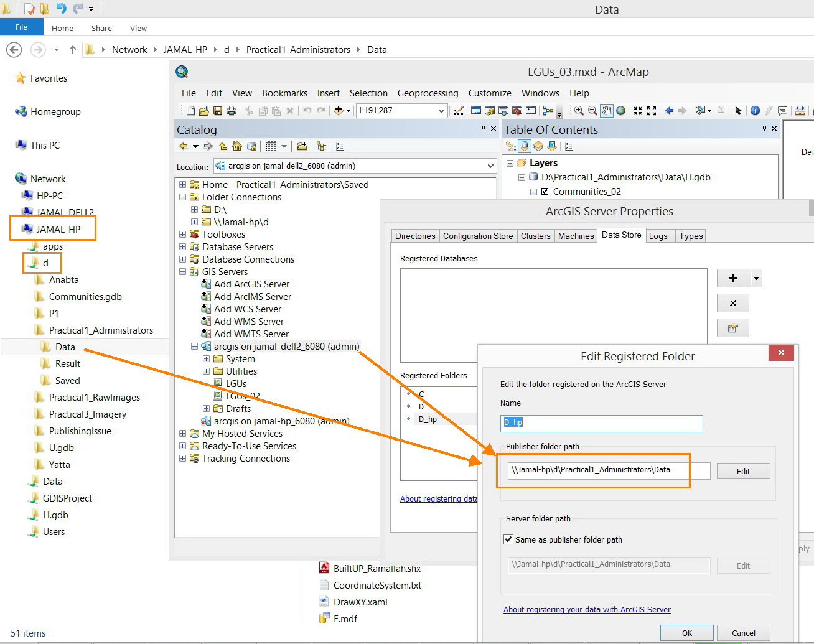Expand the Drafts folder in Catalog
814x644 pixels.
point(206,409)
